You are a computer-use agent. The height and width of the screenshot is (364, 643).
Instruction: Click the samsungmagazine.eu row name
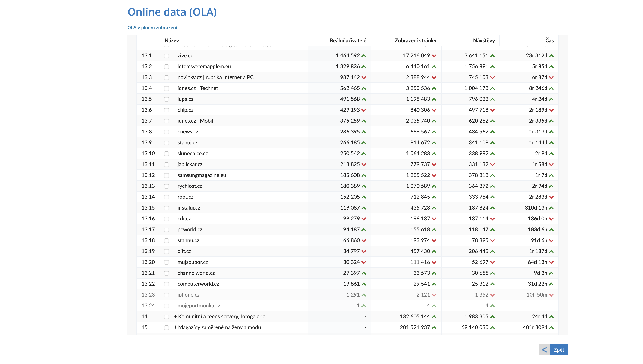coord(202,175)
